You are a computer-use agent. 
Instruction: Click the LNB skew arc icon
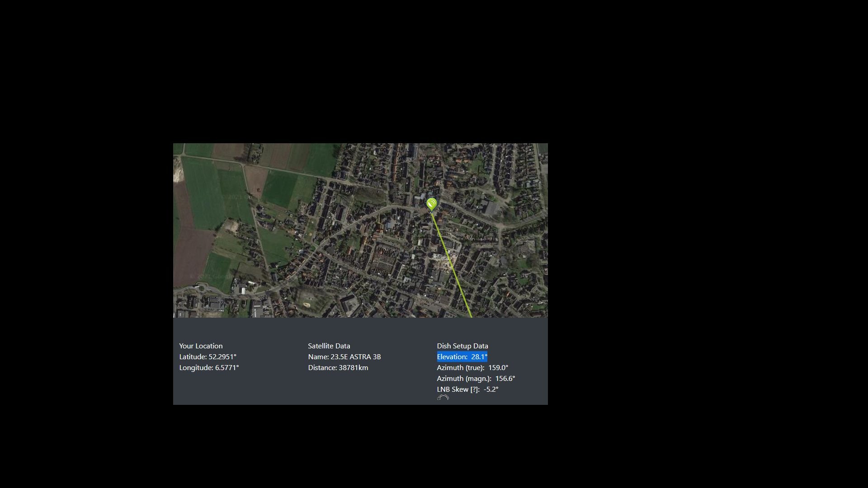click(443, 398)
